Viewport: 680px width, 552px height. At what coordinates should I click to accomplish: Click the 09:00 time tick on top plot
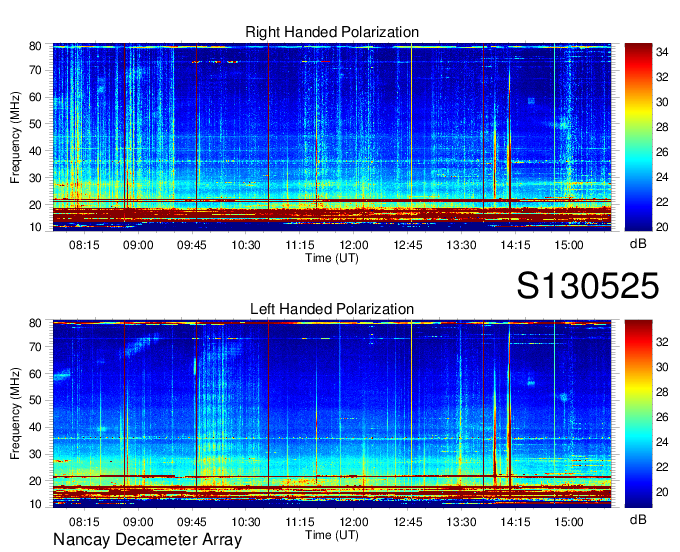[x=138, y=245]
